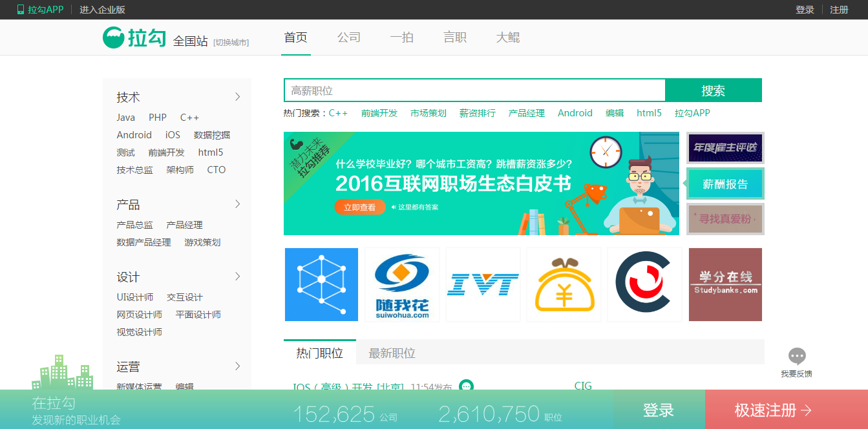Screen dimensions: 868x429
Task: Click the Lagou green logo
Action: (x=134, y=37)
